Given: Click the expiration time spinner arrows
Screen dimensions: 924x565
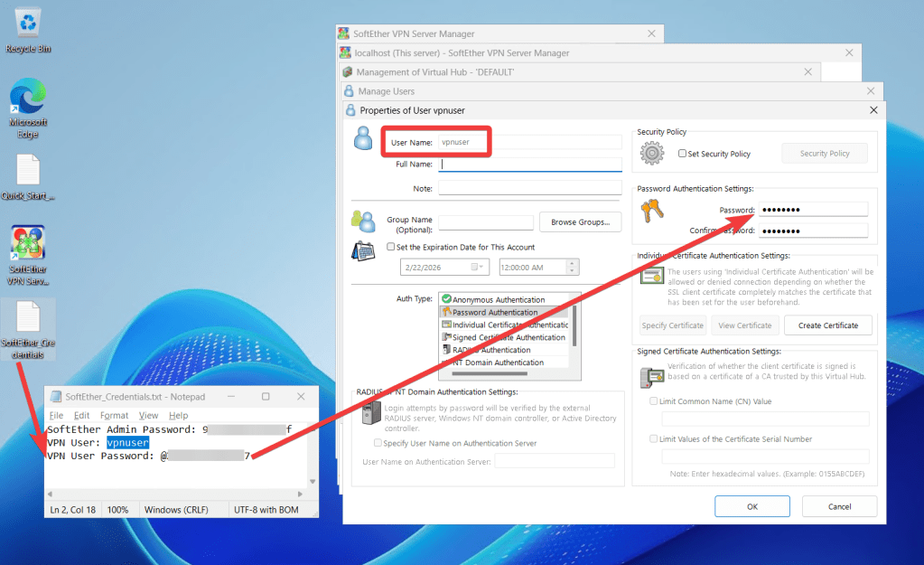Looking at the screenshot, I should click(x=571, y=268).
